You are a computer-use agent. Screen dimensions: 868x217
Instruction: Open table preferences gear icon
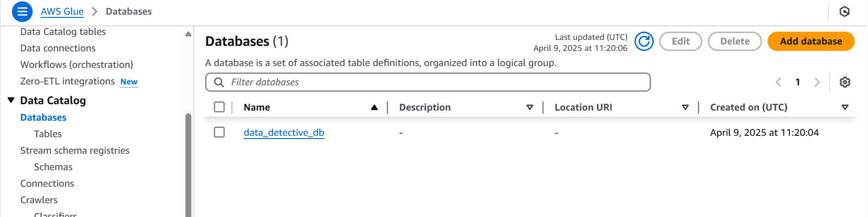[x=845, y=82]
